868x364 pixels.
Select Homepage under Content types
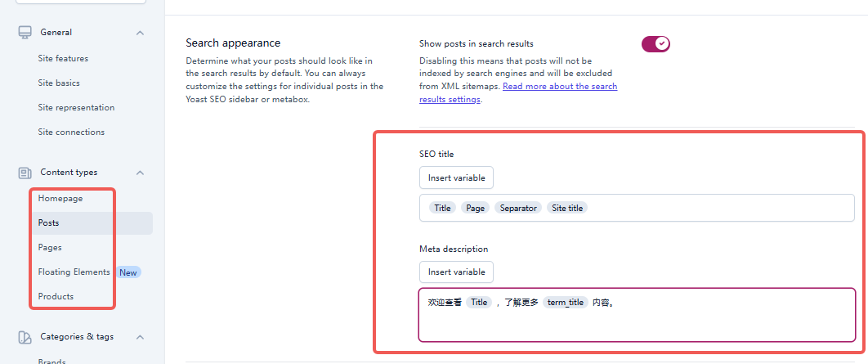(60, 198)
